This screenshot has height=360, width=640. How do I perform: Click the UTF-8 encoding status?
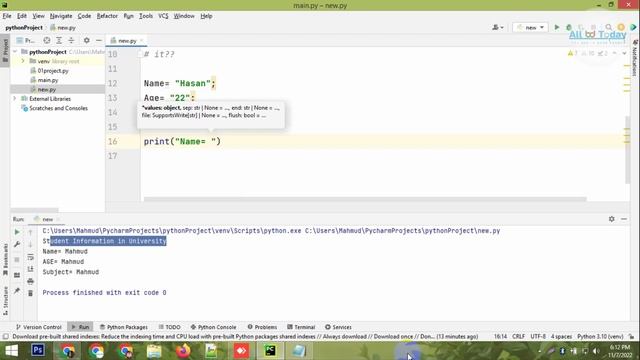538,336
